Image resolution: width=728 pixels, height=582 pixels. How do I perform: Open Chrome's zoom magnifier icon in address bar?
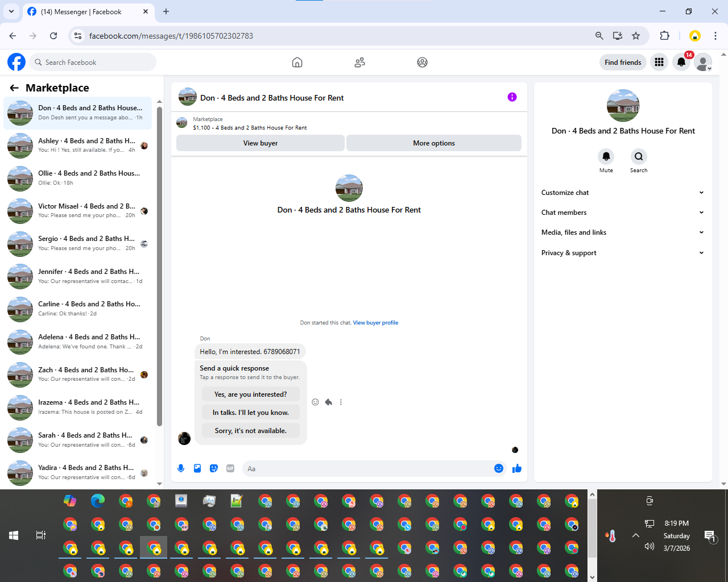599,36
